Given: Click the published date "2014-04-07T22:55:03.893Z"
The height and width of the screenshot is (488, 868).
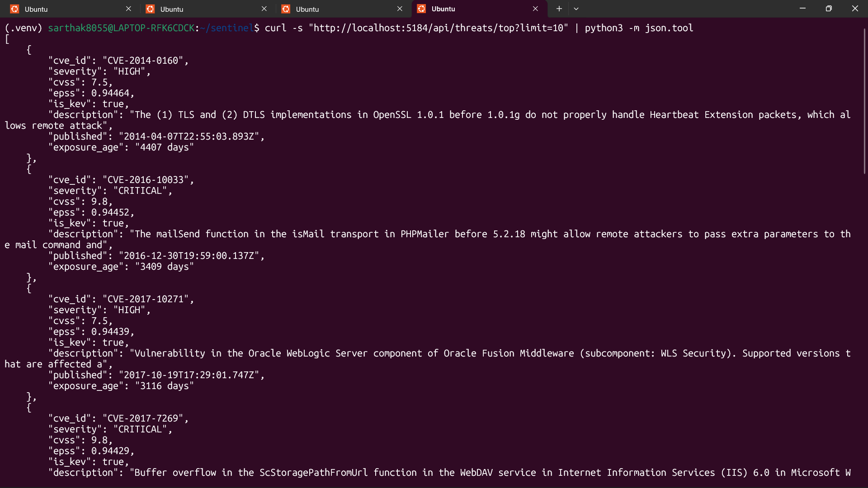Looking at the screenshot, I should (189, 136).
